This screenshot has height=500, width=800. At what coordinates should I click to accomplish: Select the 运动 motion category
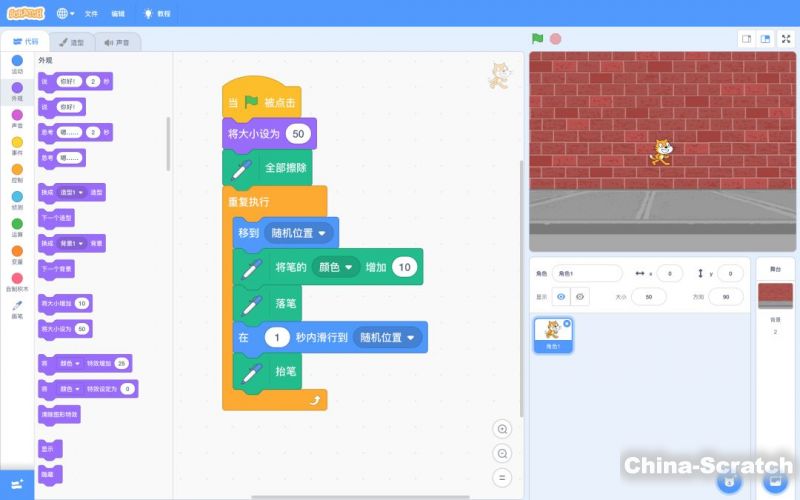coord(17,64)
